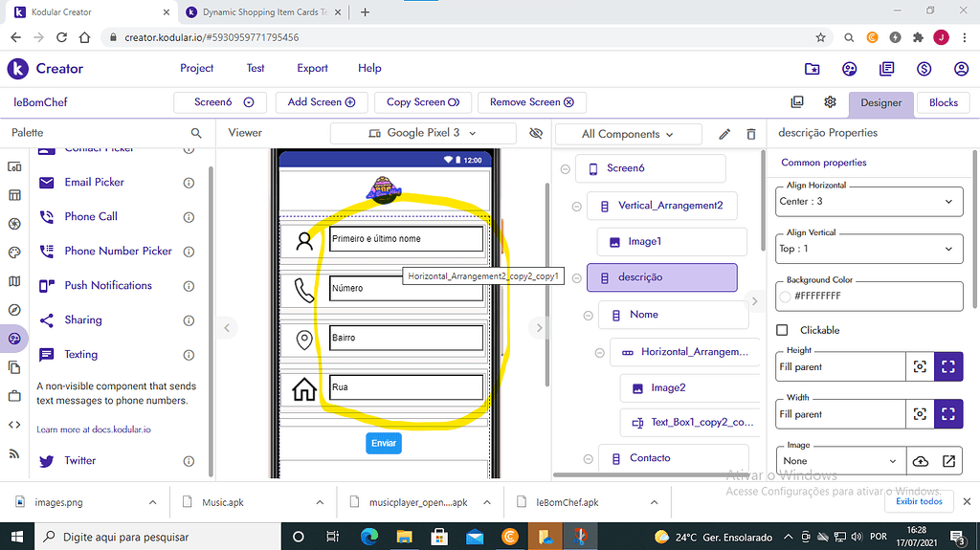This screenshot has width=980, height=550.
Task: Open the Export menu
Action: coord(312,68)
